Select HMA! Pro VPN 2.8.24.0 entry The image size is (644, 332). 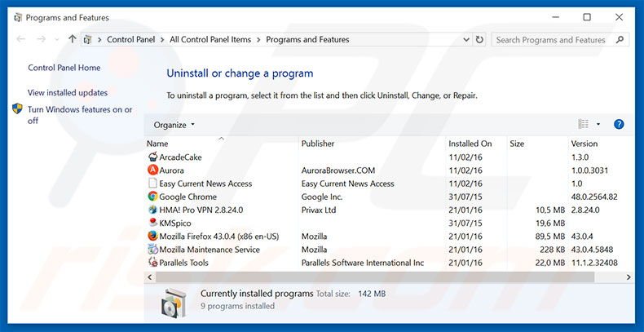[201, 210]
